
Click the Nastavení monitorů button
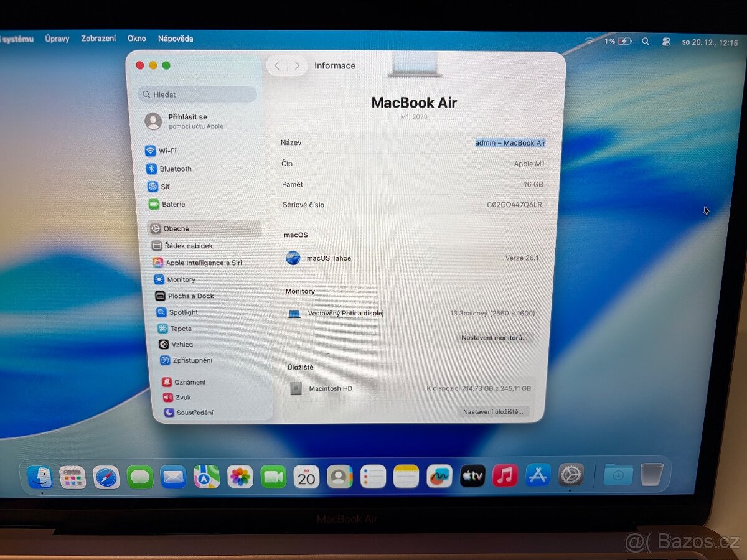[x=495, y=338]
